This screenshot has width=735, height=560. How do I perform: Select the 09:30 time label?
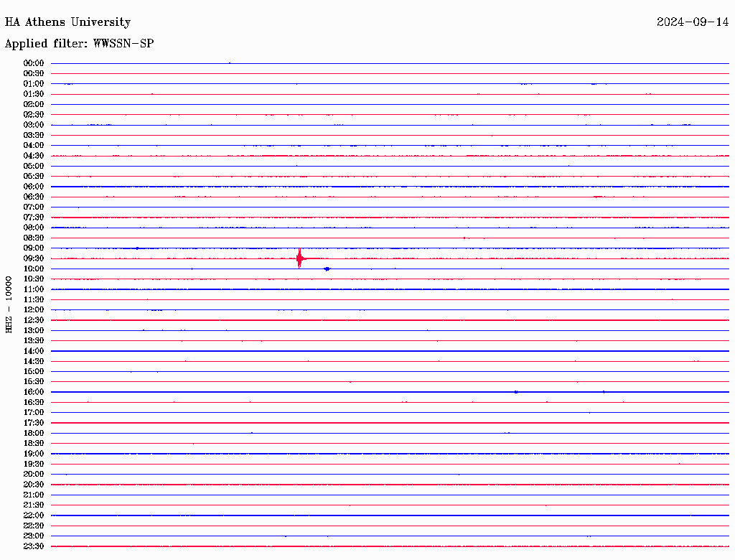tap(34, 258)
